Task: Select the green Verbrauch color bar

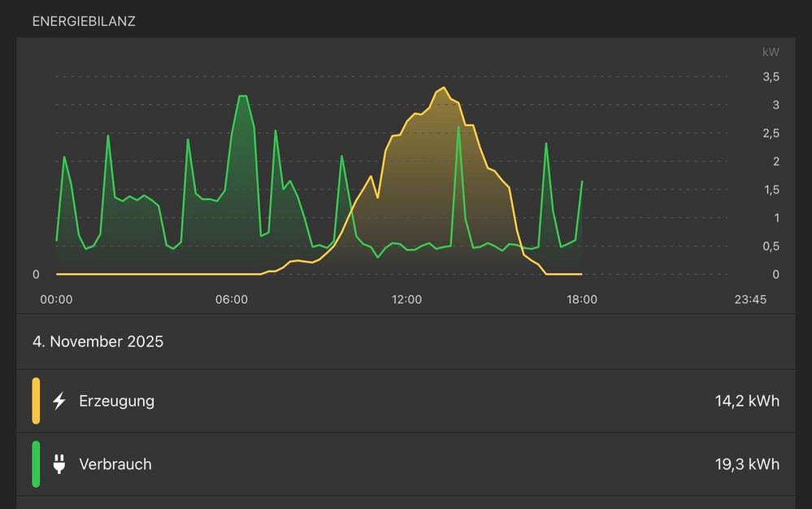Action: point(36,464)
